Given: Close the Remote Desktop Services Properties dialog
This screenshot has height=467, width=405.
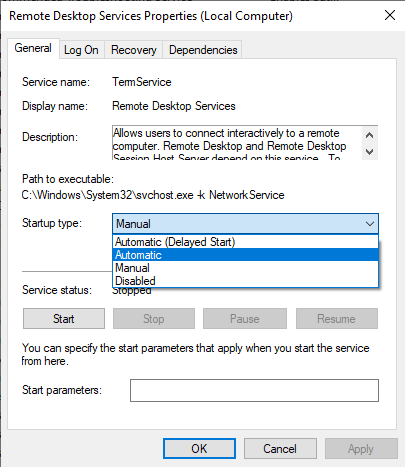Looking at the screenshot, I should click(390, 15).
